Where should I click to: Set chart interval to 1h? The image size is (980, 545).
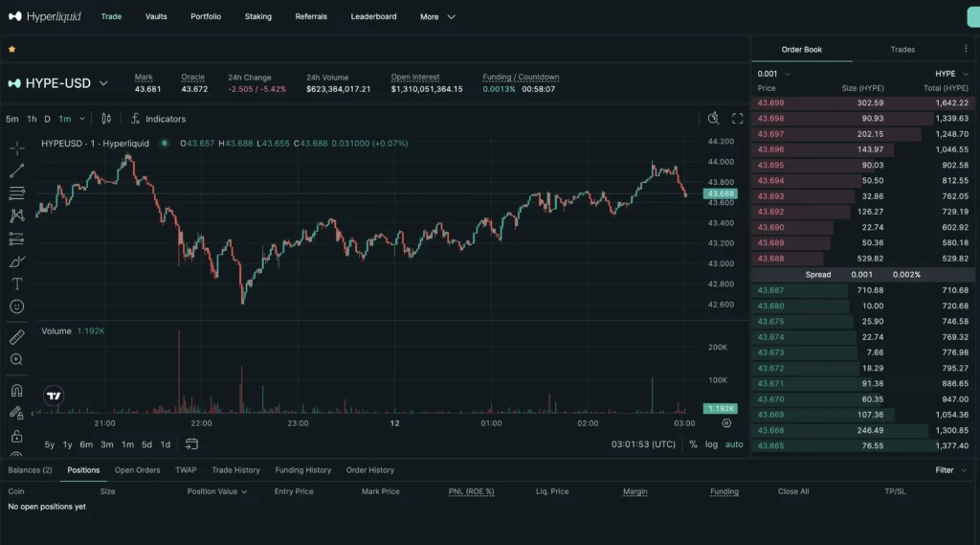point(32,119)
